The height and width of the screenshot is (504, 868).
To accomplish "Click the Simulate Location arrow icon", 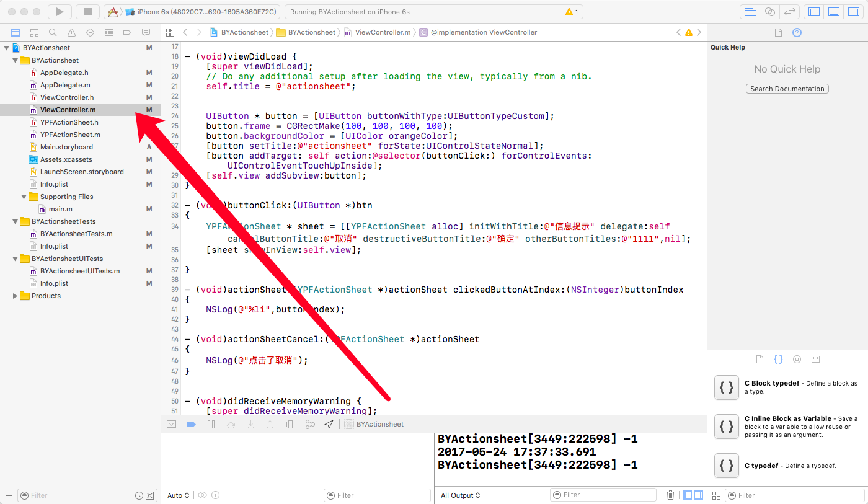I will pyautogui.click(x=329, y=424).
